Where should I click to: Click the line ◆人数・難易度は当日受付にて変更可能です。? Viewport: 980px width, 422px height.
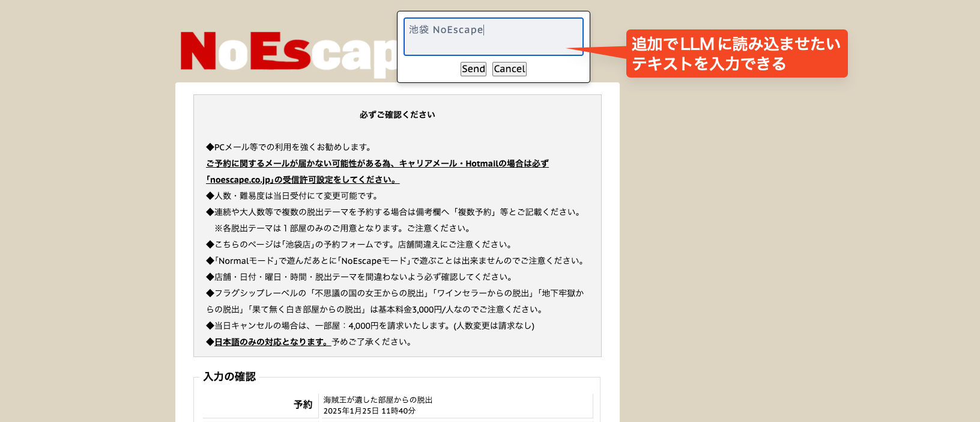294,196
